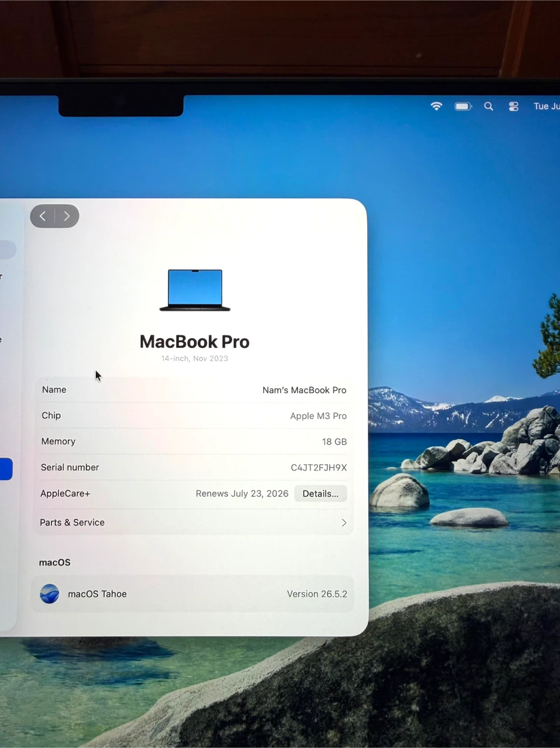Select the name Nam's MacBook Pro

click(x=304, y=390)
